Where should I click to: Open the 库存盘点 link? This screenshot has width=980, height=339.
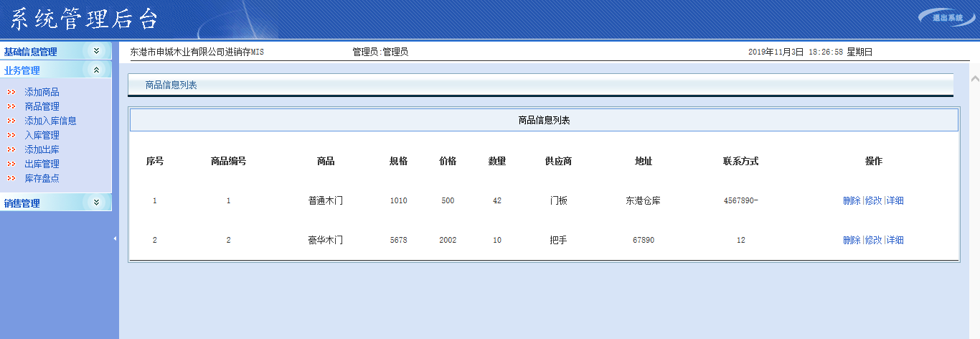click(x=42, y=178)
